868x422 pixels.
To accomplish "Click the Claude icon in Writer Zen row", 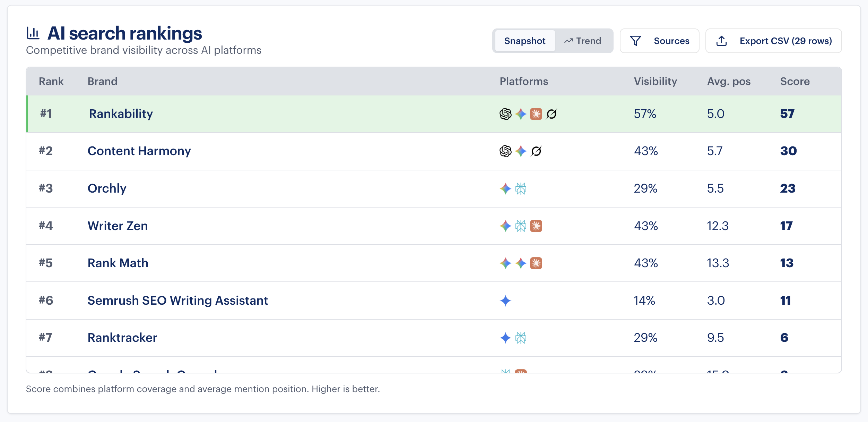I will point(536,226).
